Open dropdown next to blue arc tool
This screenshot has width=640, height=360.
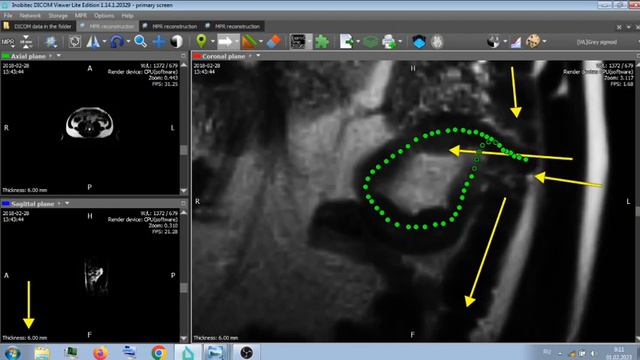click(x=128, y=42)
